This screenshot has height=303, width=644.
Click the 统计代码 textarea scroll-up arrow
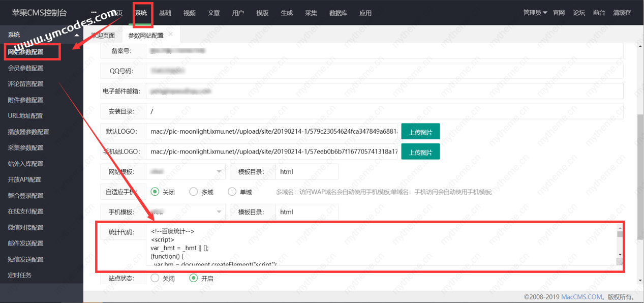coord(620,228)
